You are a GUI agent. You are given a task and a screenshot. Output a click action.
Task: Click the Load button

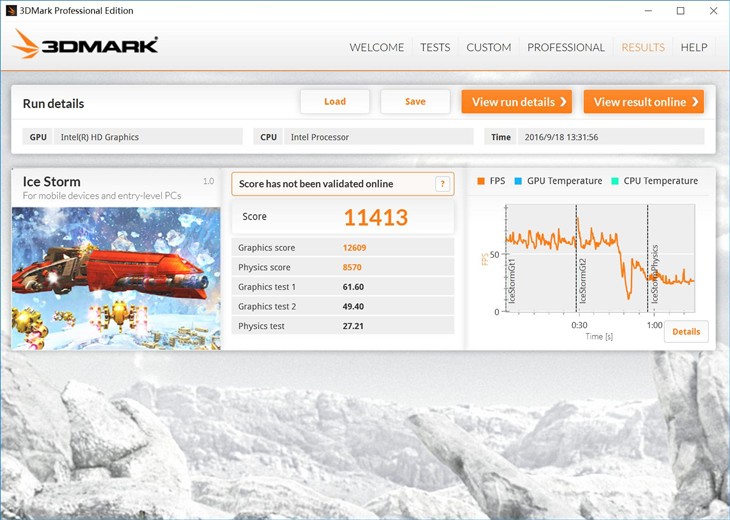[335, 101]
